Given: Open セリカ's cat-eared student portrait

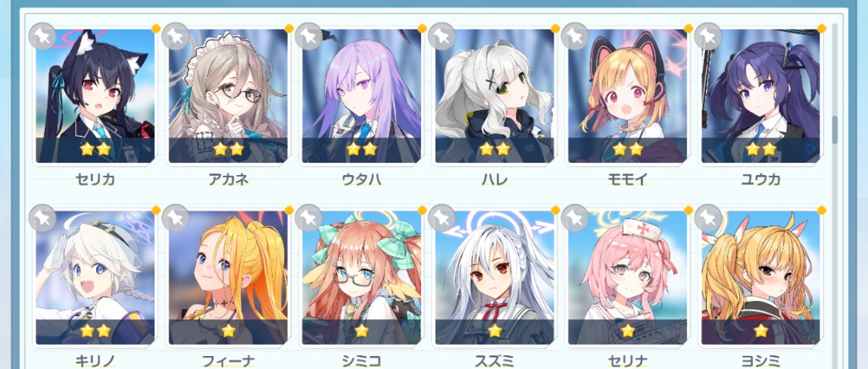Looking at the screenshot, I should click(95, 96).
